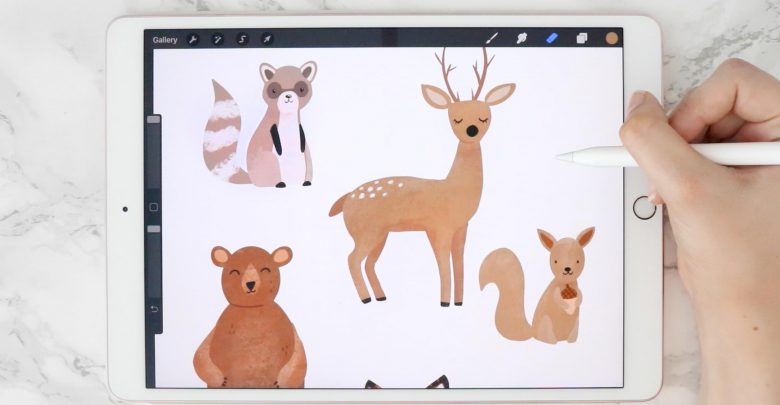The image size is (780, 405).
Task: Tap the raccoon illustration on canvas
Action: pyautogui.click(x=260, y=124)
